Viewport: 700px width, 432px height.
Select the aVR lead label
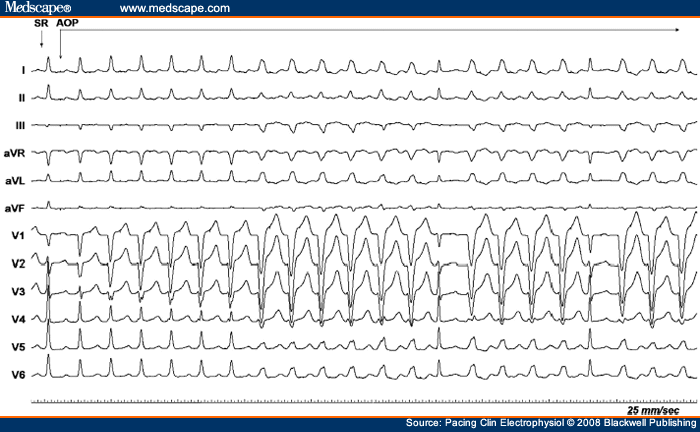[14, 153]
